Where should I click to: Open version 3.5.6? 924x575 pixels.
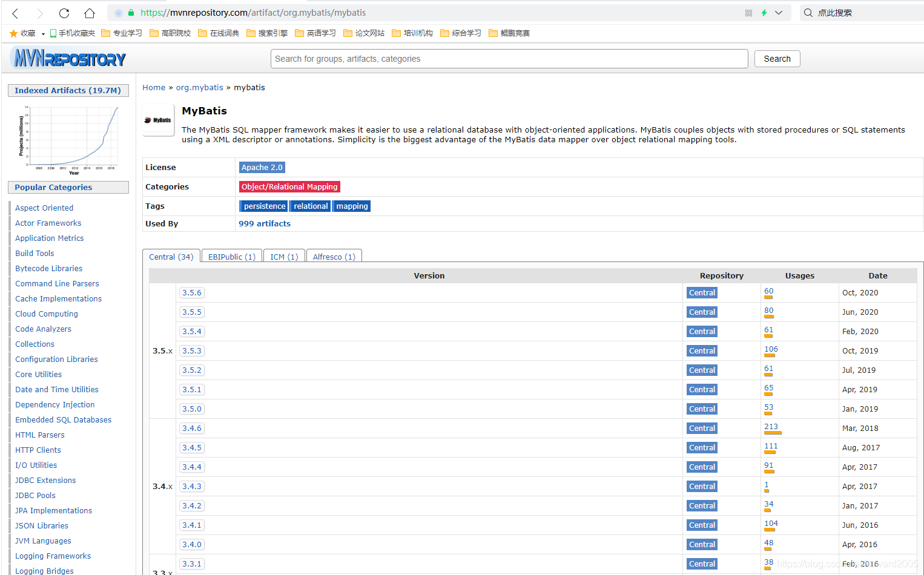pyautogui.click(x=192, y=293)
